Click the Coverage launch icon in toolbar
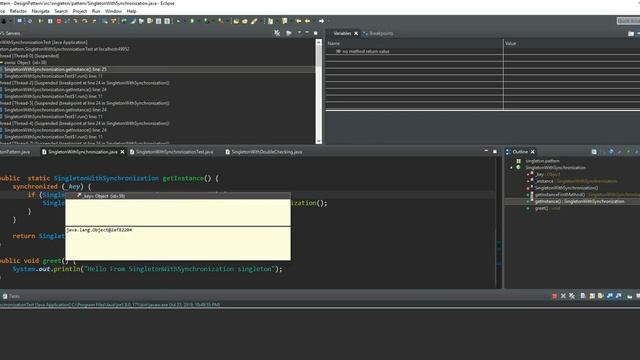Viewport: 640px width, 360px height. click(x=206, y=21)
